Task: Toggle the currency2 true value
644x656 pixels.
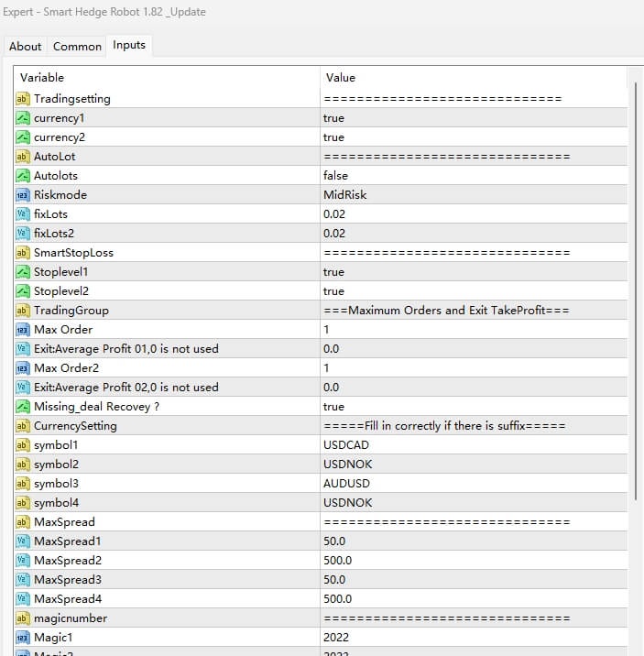Action: 334,137
